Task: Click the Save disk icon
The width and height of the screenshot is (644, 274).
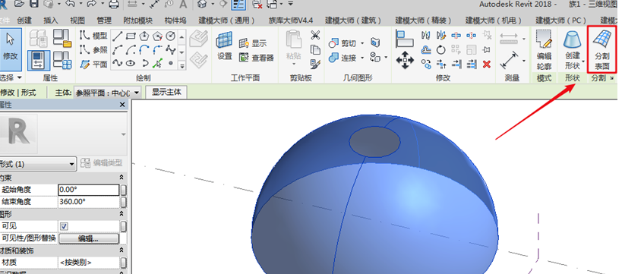Action: click(x=33, y=4)
